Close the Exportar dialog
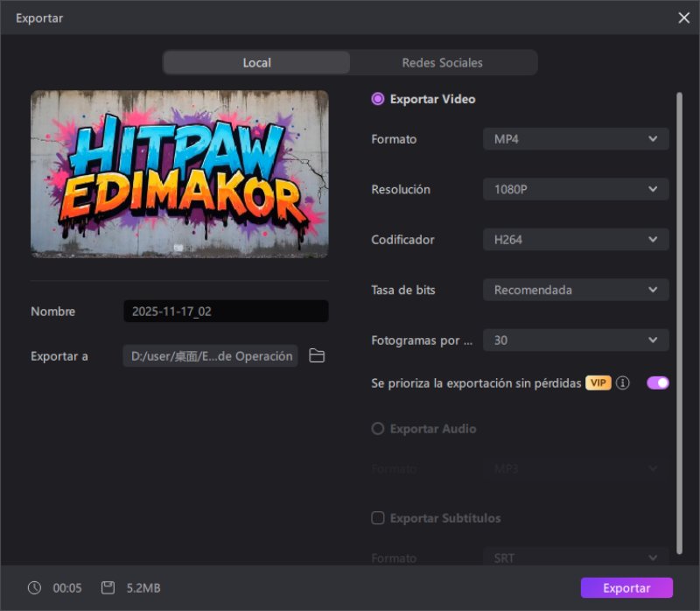Screen dimensions: 700x611 tap(683, 18)
